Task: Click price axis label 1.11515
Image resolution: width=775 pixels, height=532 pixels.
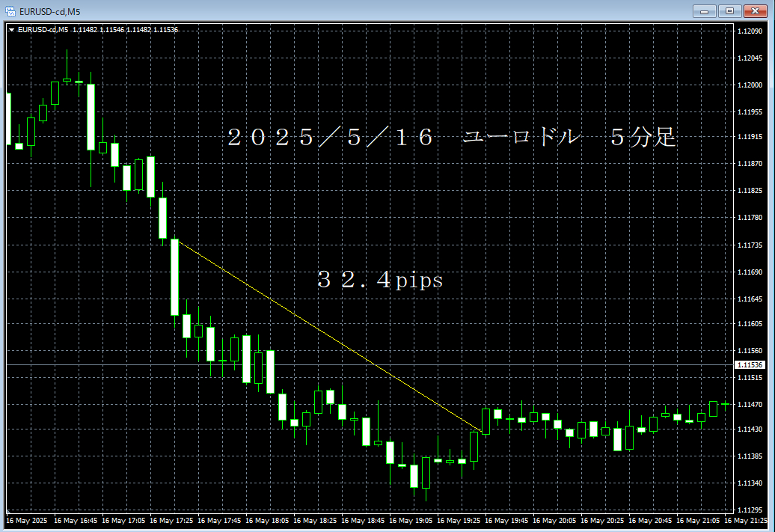Action: 750,378
